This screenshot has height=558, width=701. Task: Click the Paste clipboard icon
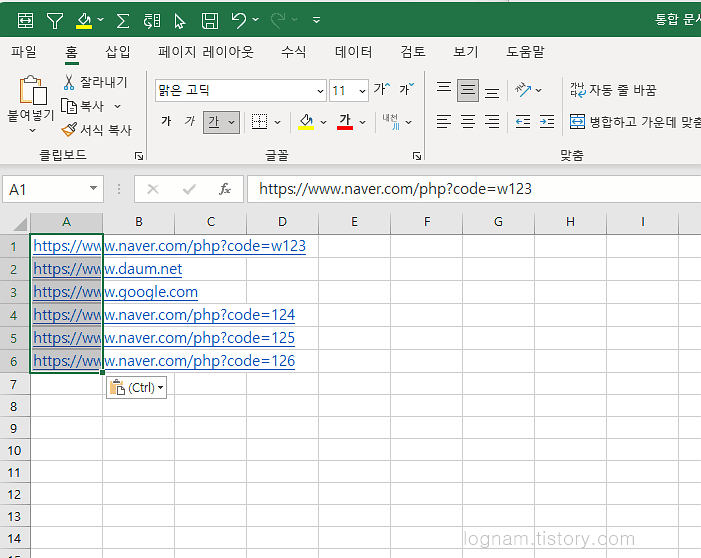click(x=33, y=91)
